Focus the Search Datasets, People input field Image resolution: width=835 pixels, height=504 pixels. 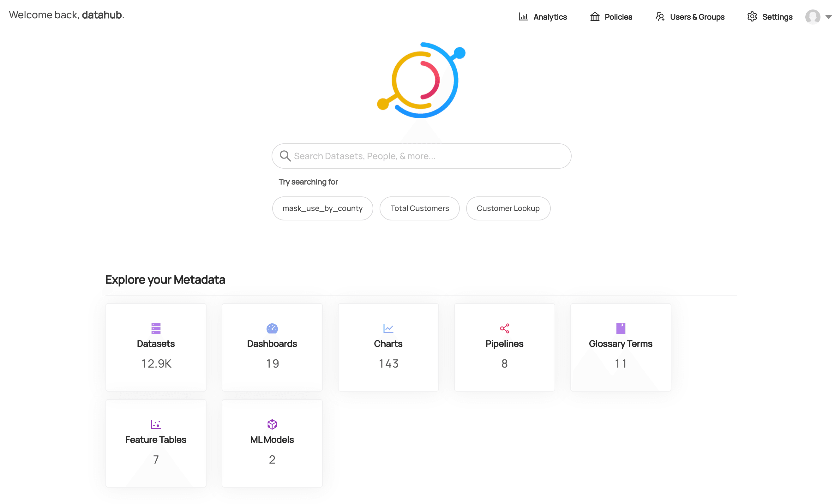(422, 156)
